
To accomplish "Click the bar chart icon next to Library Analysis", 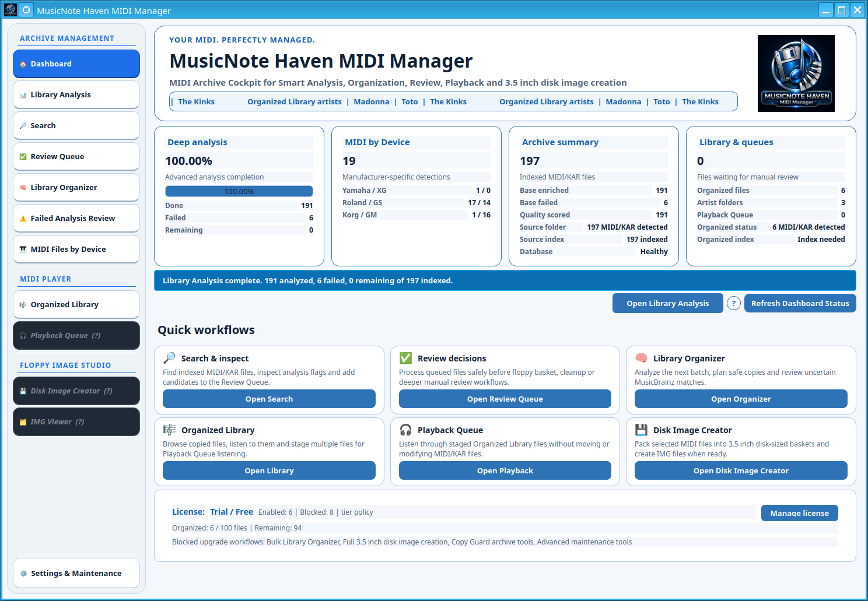I will point(23,95).
